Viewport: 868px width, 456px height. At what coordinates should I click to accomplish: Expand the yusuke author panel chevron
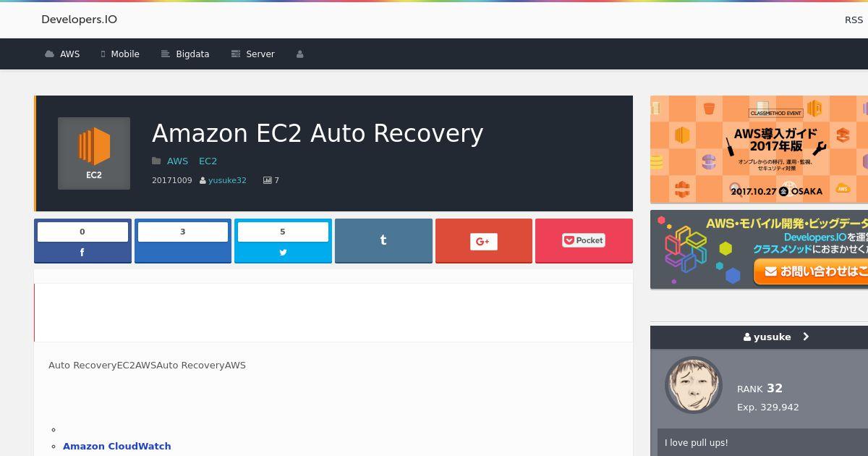click(x=806, y=337)
